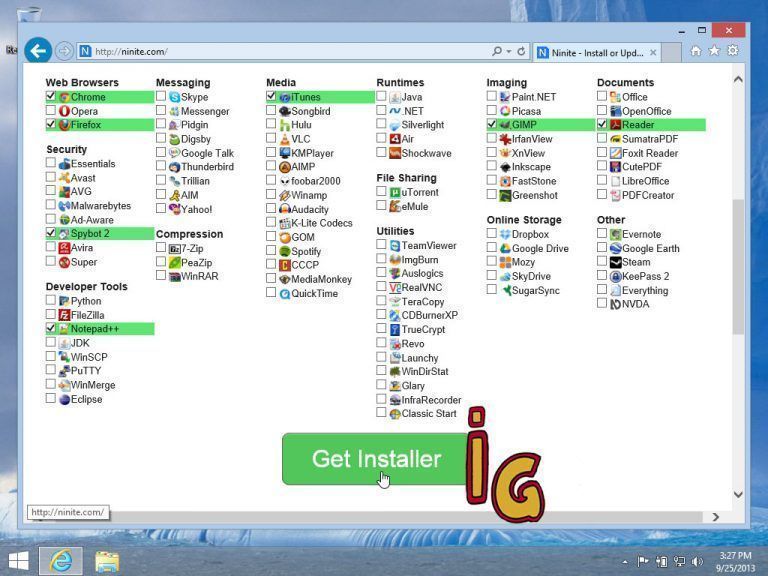The height and width of the screenshot is (576, 768).
Task: Open Internet Explorer favorites star icon
Action: pyautogui.click(x=714, y=50)
